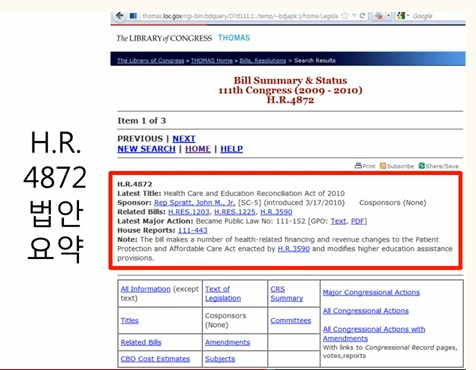The height and width of the screenshot is (370, 476).
Task: Click the 'Latest Title' line text
Action: coord(231,193)
